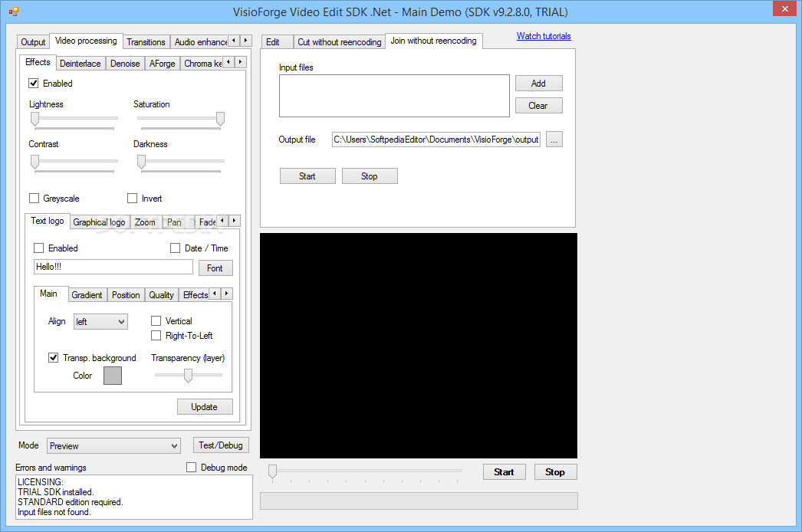The image size is (802, 532).
Task: Open the Zoom tab
Action: point(145,222)
